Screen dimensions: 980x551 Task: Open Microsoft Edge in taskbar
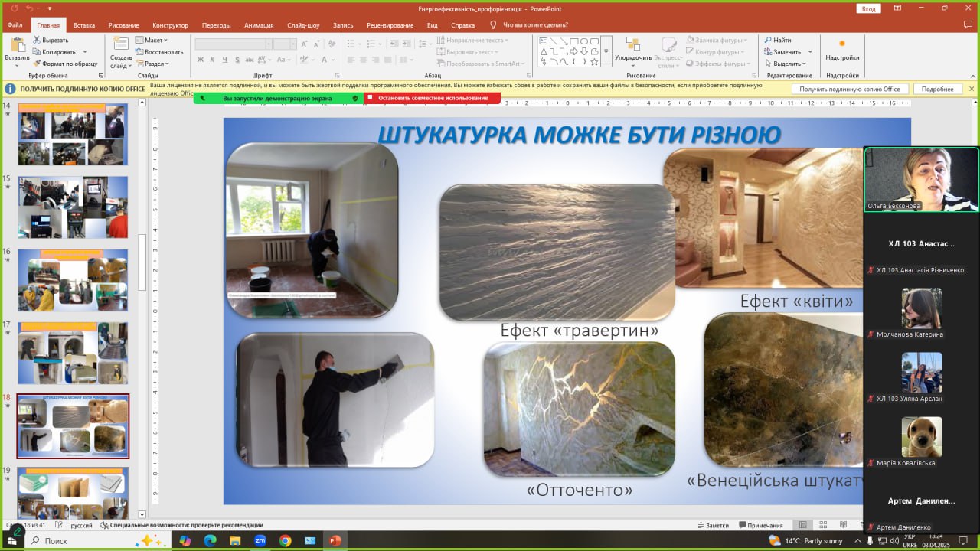(x=210, y=540)
